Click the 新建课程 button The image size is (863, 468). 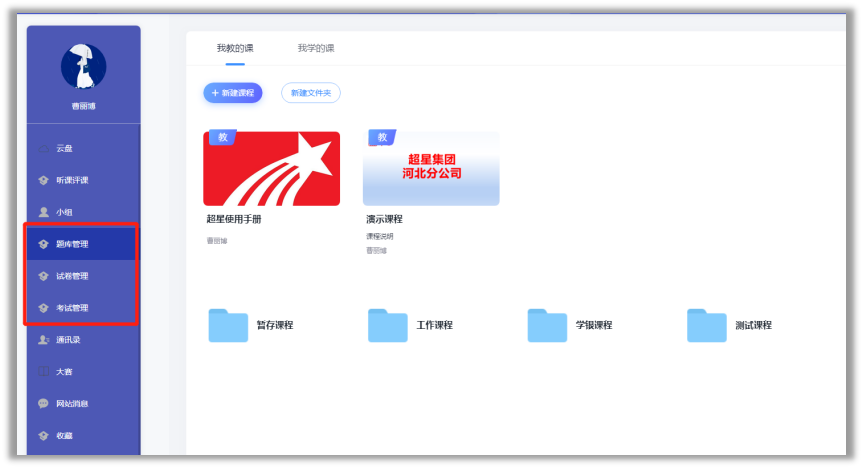click(x=233, y=93)
